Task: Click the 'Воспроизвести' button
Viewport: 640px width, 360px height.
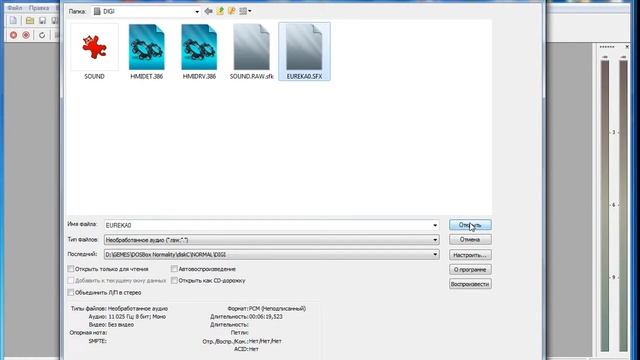Action: coord(470,284)
